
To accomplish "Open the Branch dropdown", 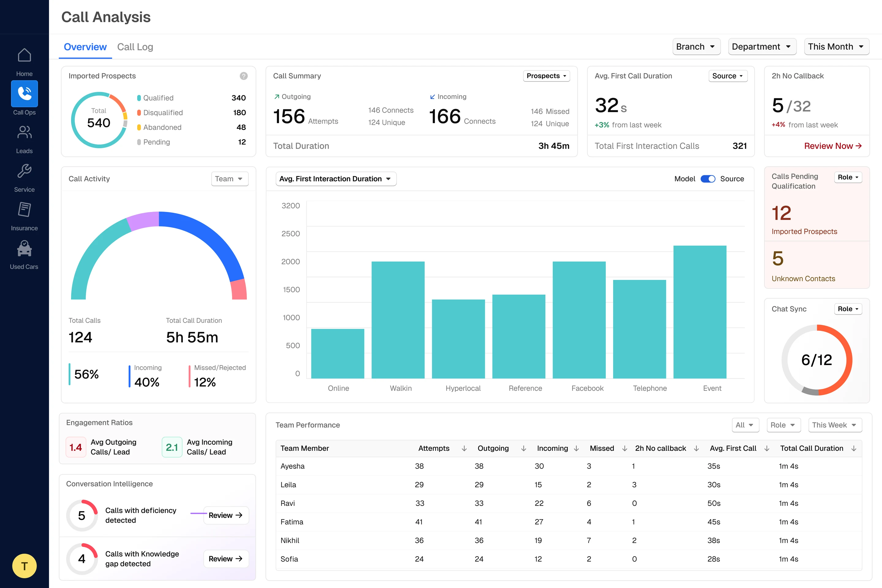I will click(696, 47).
